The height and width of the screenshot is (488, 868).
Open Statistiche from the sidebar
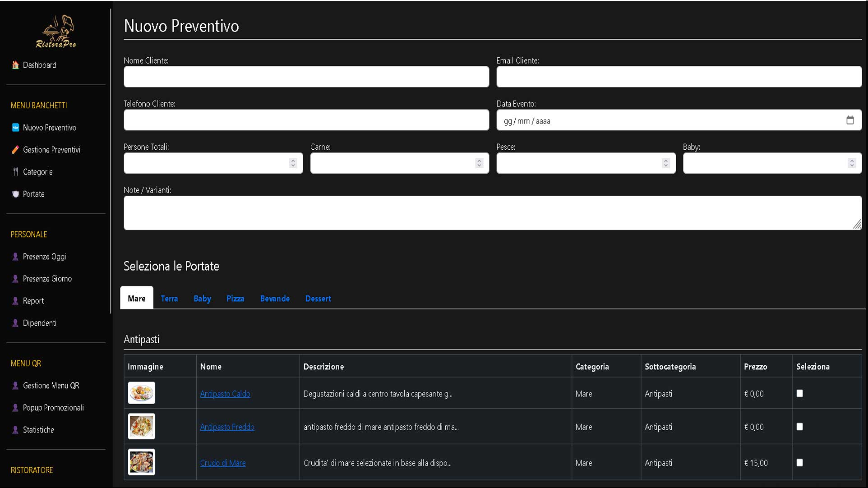point(38,430)
